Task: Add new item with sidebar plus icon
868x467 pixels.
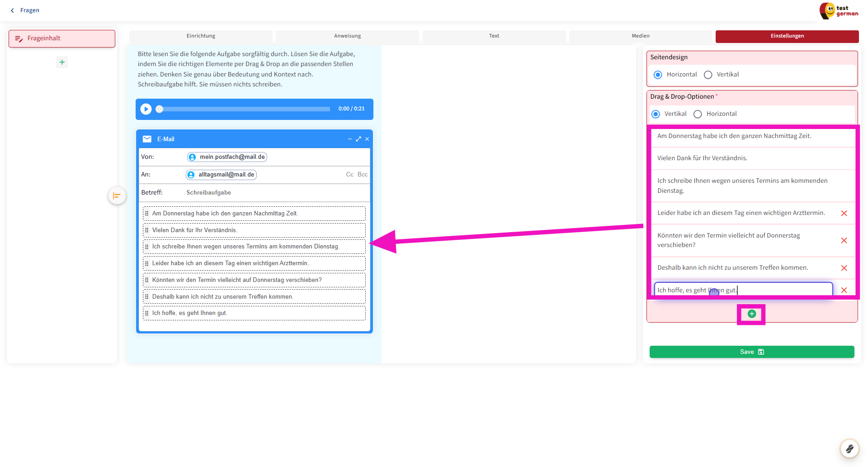Action: [62, 62]
